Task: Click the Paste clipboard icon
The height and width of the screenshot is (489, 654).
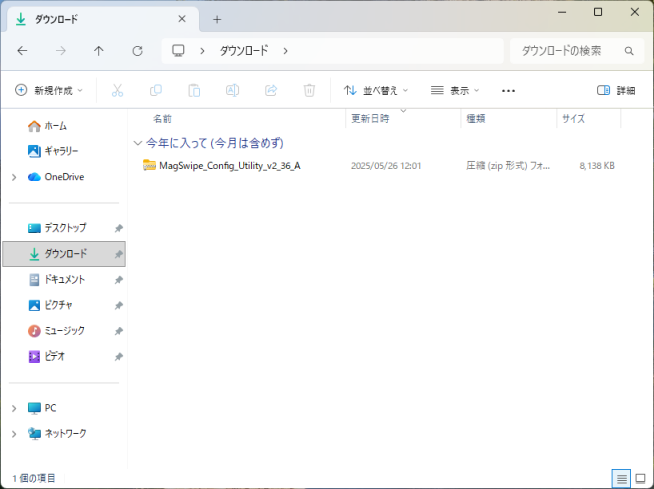Action: 194,90
